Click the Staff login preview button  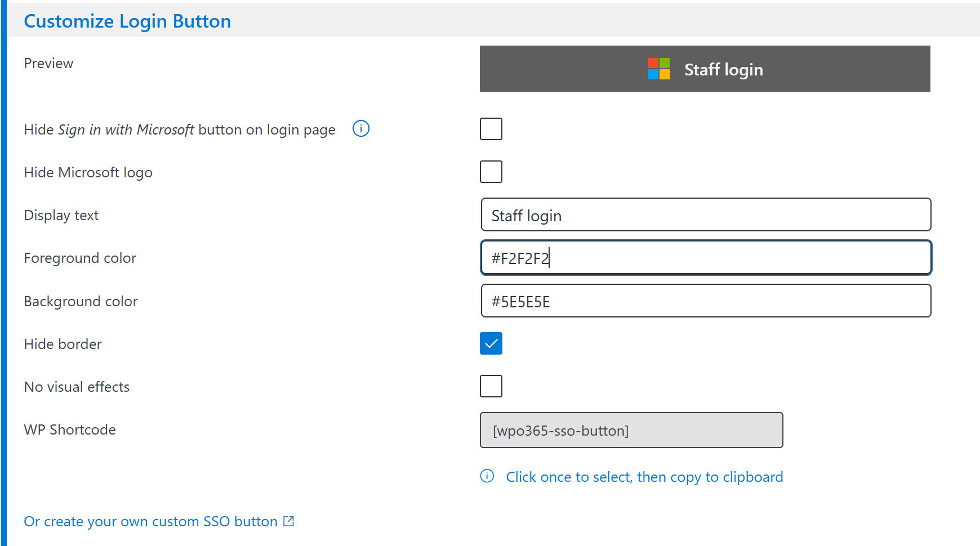coord(705,69)
